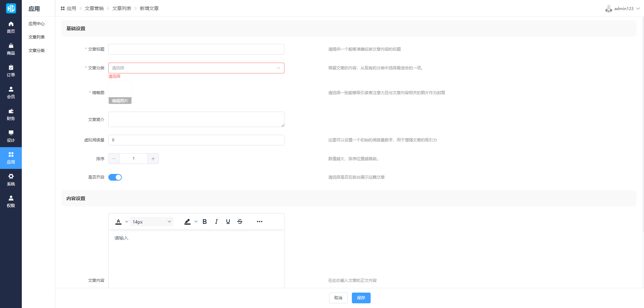The height and width of the screenshot is (308, 644).
Task: Toggle bold formatting in editor
Action: click(x=205, y=222)
